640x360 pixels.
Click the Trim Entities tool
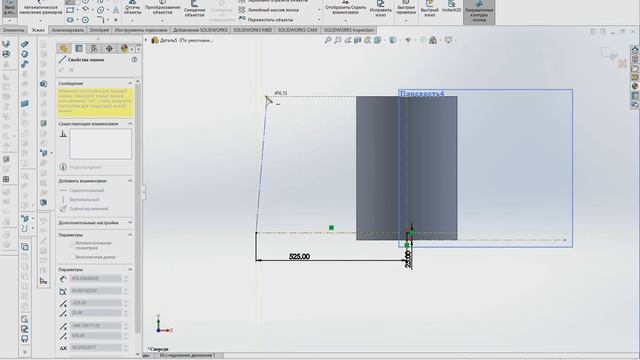[x=133, y=8]
